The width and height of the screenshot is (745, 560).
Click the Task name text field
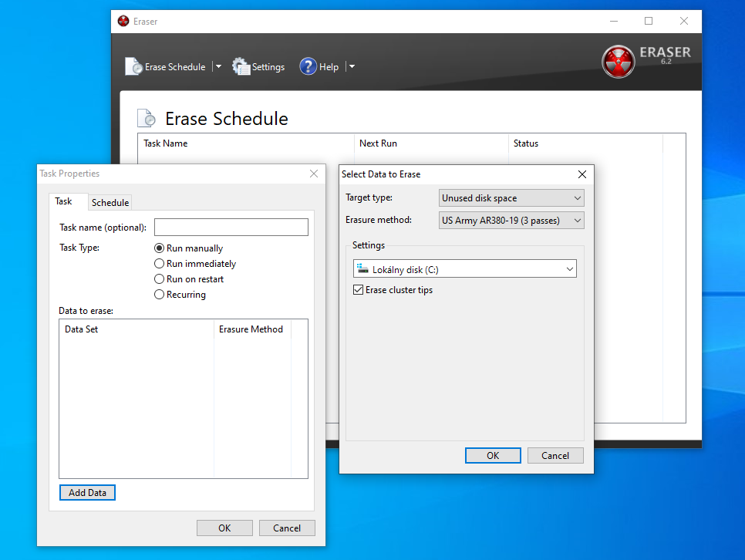pos(231,228)
